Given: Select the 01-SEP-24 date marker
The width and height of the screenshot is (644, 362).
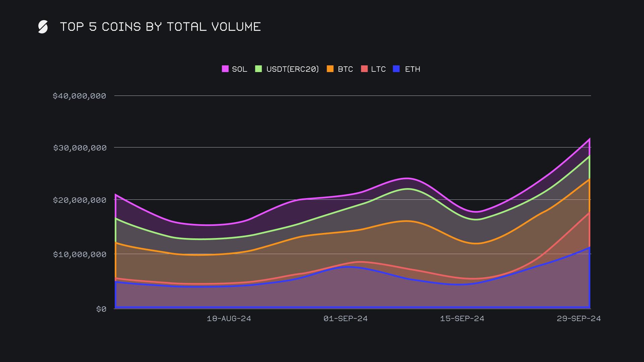Looking at the screenshot, I should point(345,318).
